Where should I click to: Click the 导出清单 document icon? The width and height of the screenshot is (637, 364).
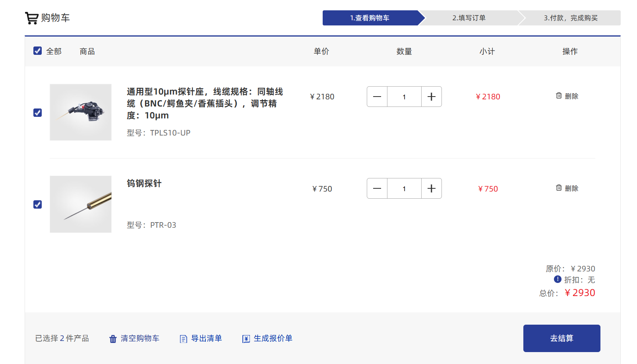(x=183, y=339)
